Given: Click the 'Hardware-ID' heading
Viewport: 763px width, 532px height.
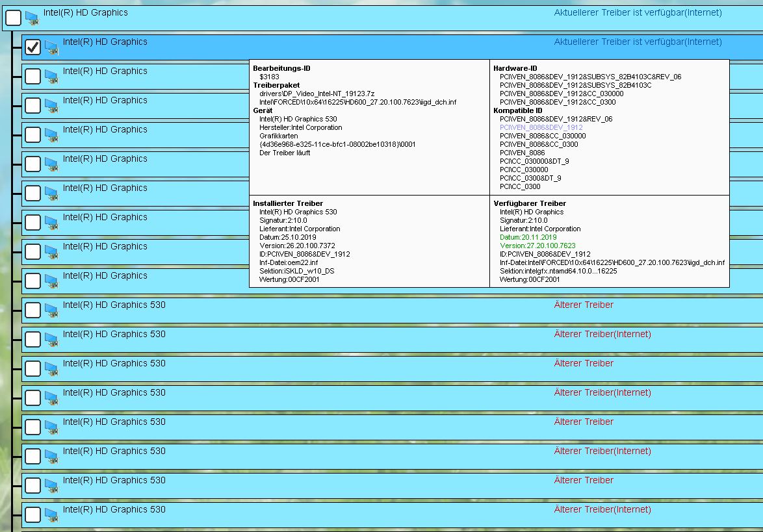Looking at the screenshot, I should tap(515, 68).
